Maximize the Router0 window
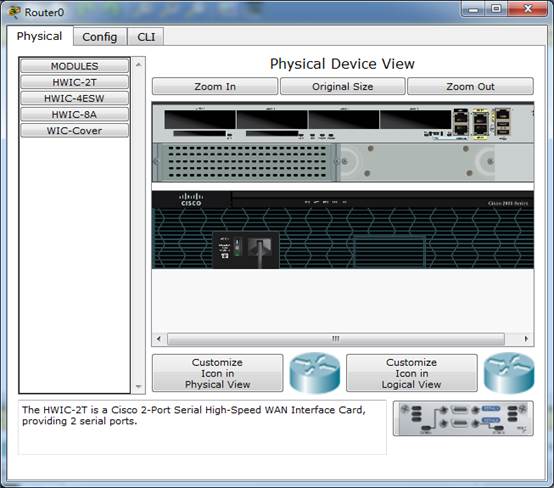This screenshot has width=554, height=488. (496, 9)
